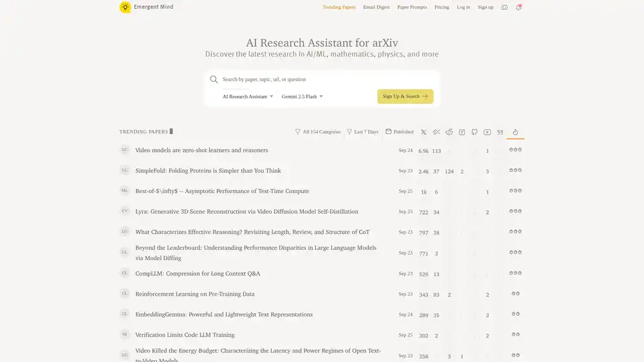Viewport: 644px width, 362px height.
Task: Toggle the Published date filter
Action: point(400,132)
